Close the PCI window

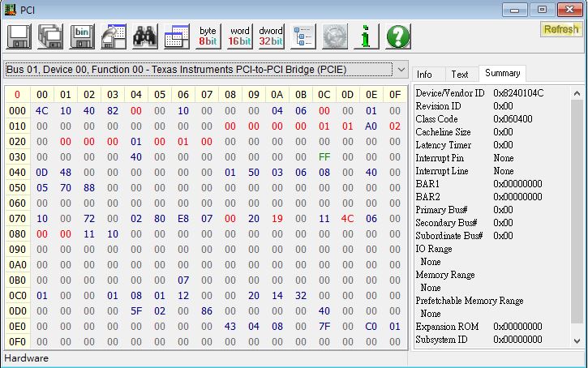(x=570, y=10)
